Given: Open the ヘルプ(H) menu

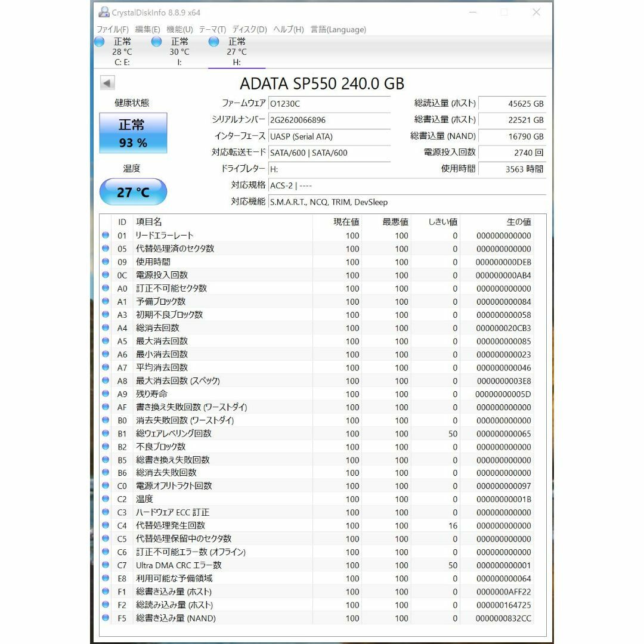Looking at the screenshot, I should point(289,30).
